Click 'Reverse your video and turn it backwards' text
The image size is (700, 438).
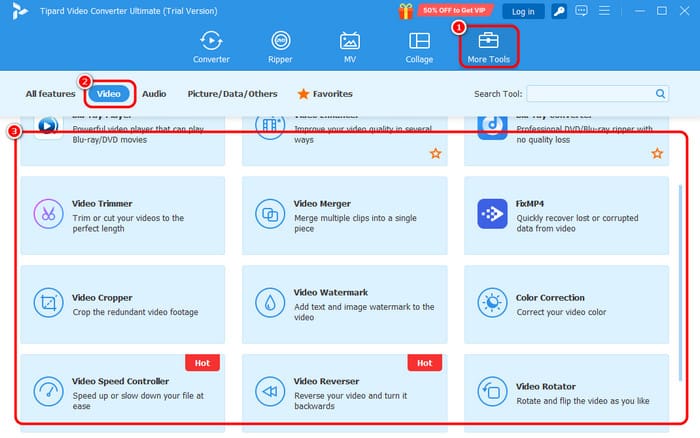tap(350, 401)
